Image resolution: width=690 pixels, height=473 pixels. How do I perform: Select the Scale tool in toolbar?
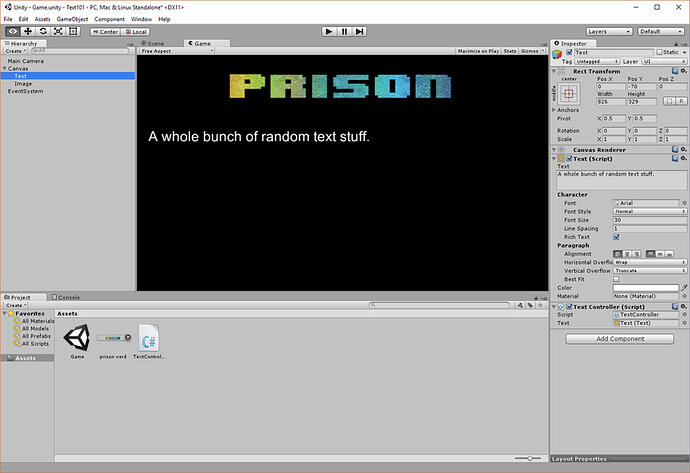pyautogui.click(x=58, y=31)
